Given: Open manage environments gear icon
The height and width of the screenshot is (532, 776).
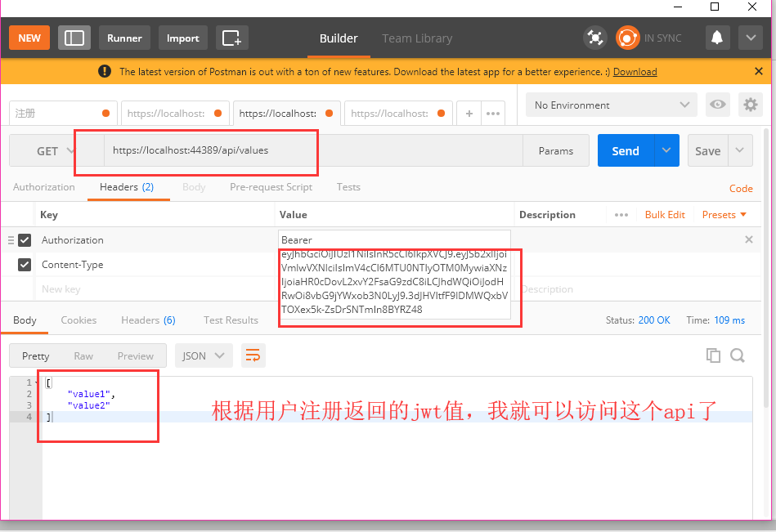Looking at the screenshot, I should [x=751, y=105].
